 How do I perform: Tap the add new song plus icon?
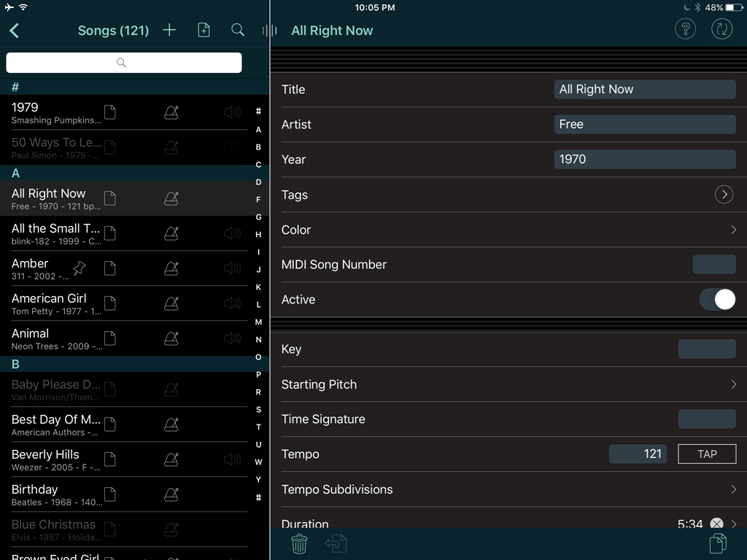169,30
